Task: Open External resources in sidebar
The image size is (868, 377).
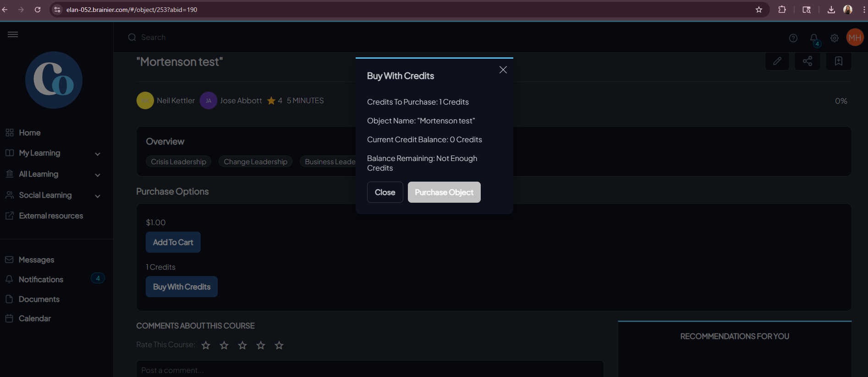Action: coord(51,216)
